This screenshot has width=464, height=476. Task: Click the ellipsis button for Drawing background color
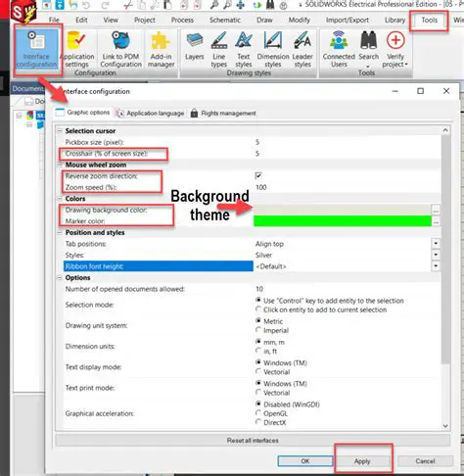436,210
